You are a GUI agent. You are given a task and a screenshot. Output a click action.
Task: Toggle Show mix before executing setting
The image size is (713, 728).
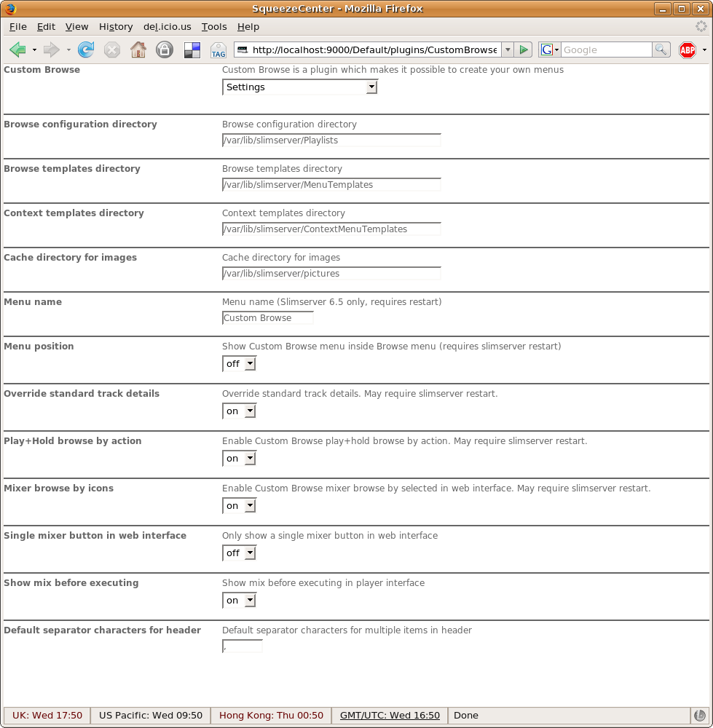240,600
